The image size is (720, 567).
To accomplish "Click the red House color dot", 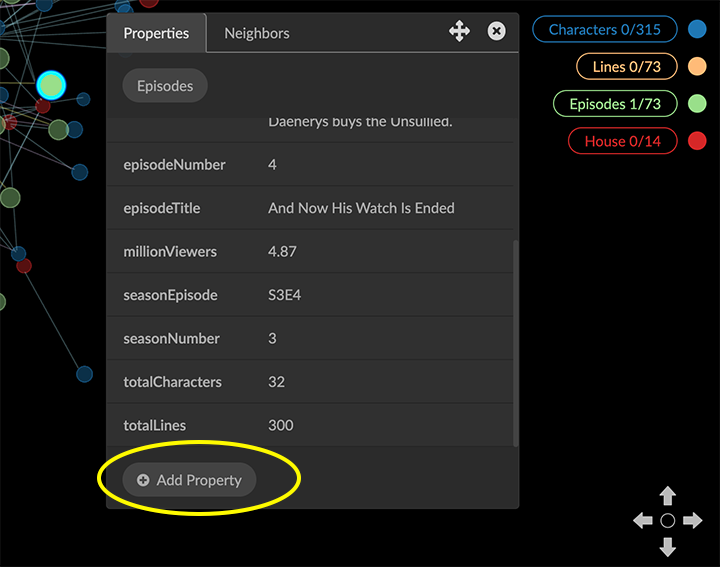I will click(697, 141).
